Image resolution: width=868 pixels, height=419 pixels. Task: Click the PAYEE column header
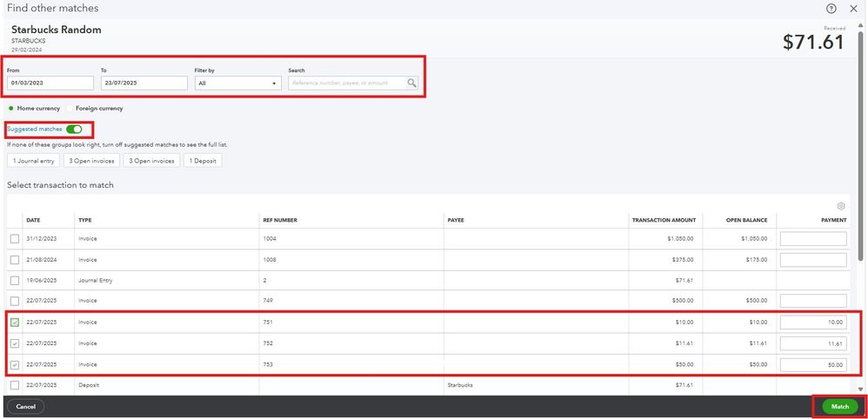pyautogui.click(x=456, y=220)
